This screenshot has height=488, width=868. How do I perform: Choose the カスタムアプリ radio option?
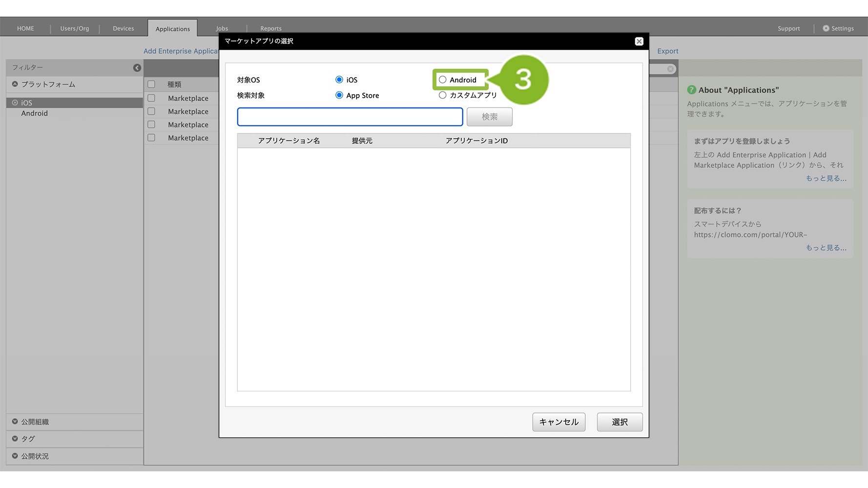(x=442, y=95)
